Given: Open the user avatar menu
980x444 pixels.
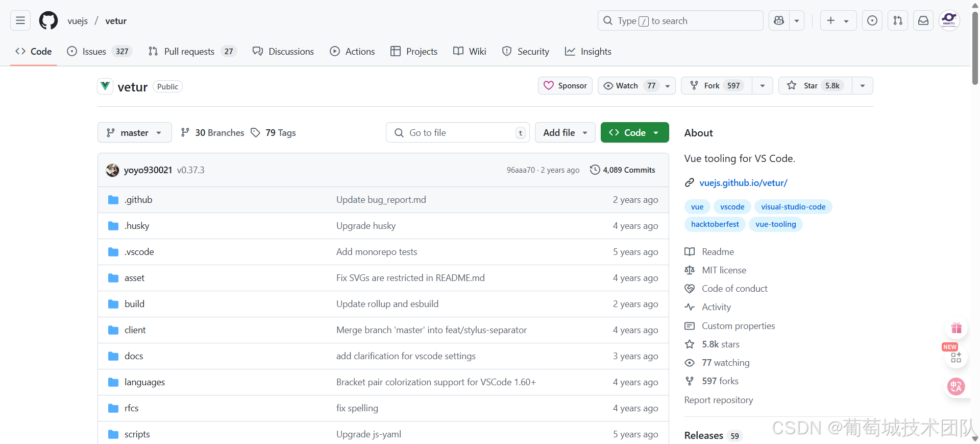Looking at the screenshot, I should click(x=949, y=20).
